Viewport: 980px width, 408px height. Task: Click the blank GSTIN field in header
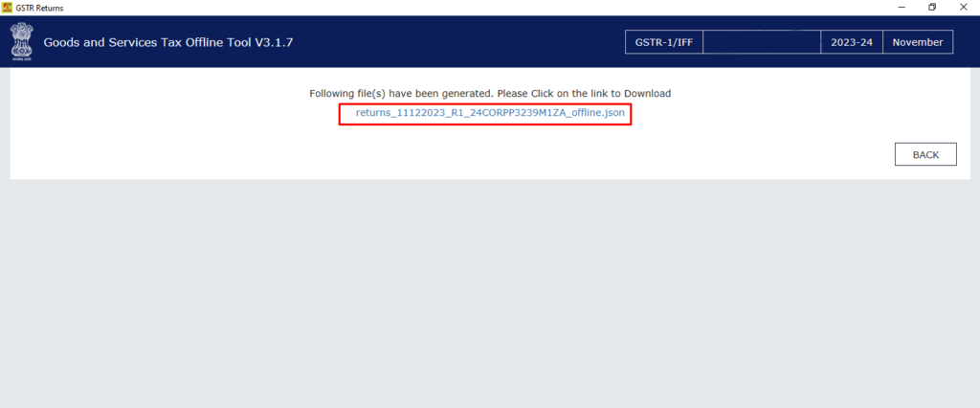point(762,42)
